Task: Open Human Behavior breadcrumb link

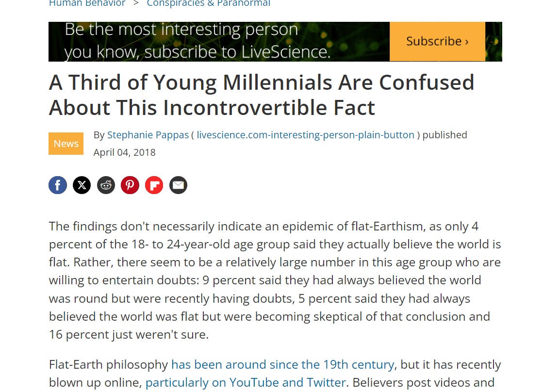Action: pos(87,4)
